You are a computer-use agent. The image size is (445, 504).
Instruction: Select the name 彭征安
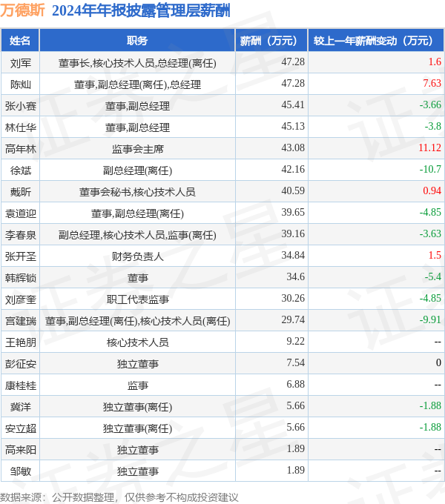[x=21, y=364]
